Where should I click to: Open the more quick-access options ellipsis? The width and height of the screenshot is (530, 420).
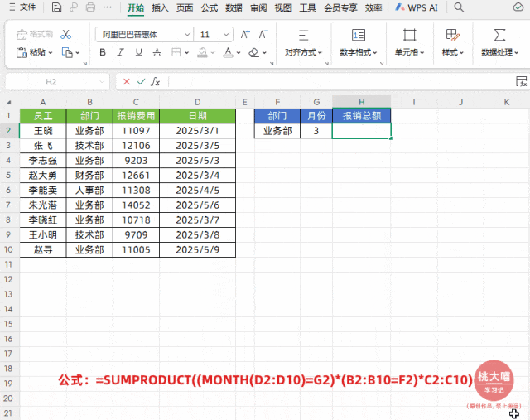[x=107, y=7]
